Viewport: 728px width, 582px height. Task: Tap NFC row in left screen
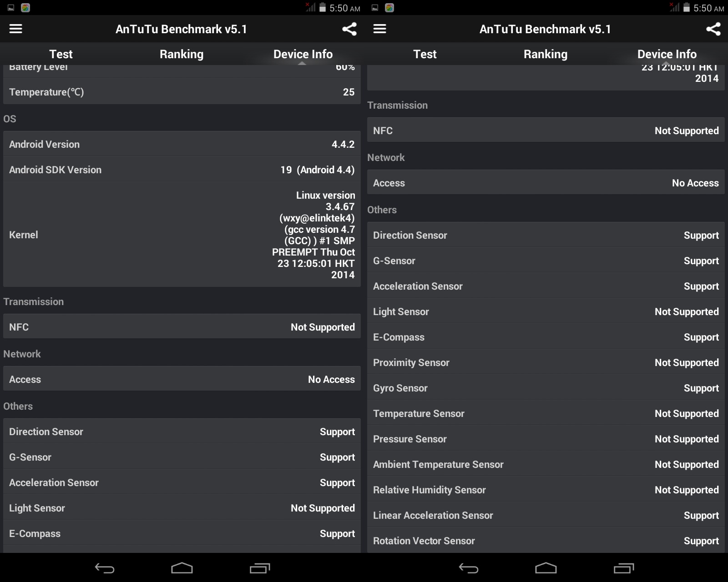(182, 327)
